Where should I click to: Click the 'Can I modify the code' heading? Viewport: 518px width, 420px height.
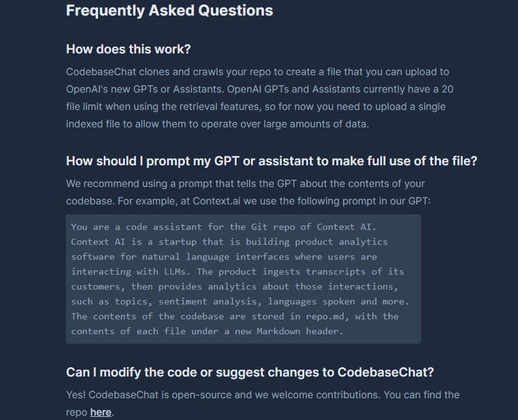click(x=250, y=372)
